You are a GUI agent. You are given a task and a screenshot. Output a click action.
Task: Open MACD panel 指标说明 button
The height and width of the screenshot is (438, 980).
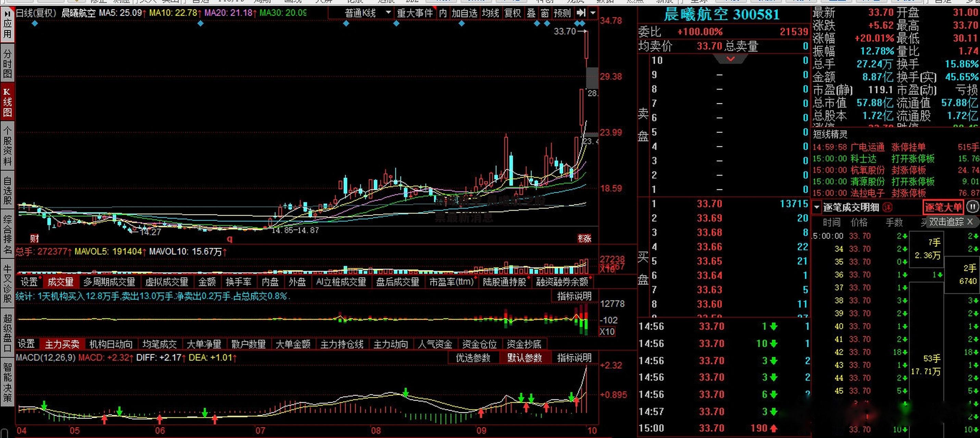pos(574,358)
